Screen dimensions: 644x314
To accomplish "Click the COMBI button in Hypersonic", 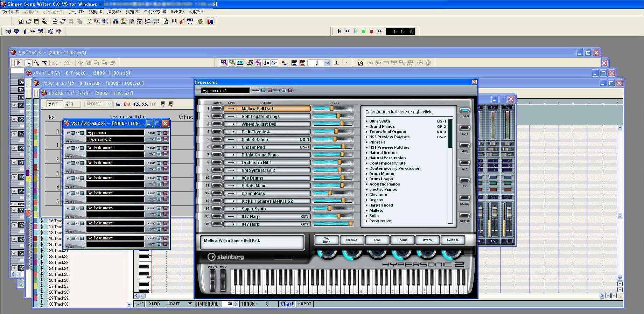I will click(x=464, y=198).
